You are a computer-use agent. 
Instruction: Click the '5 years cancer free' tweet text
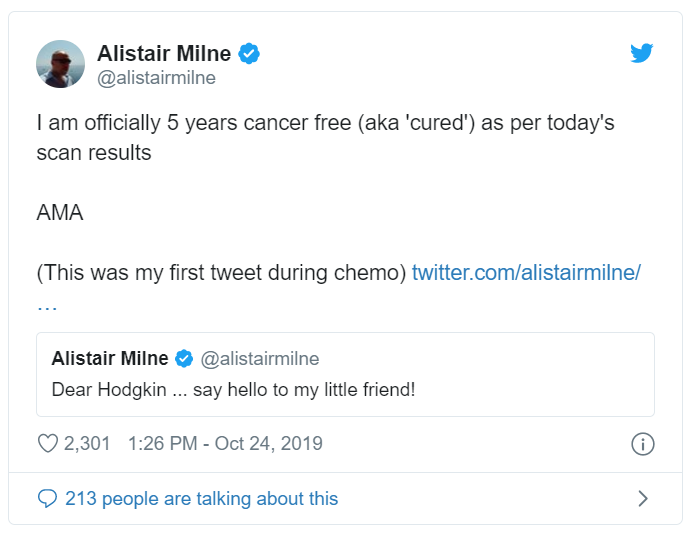(259, 123)
